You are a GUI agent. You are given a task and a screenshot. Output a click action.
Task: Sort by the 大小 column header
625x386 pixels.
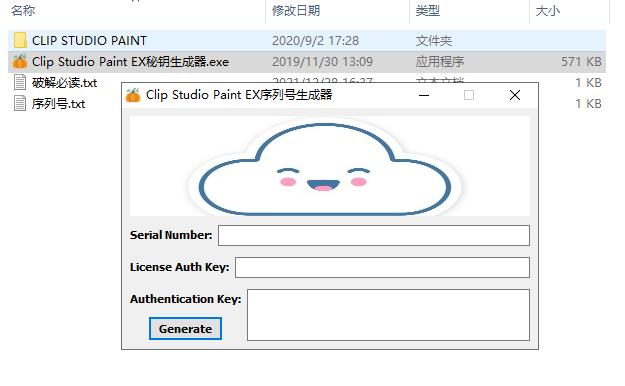[548, 10]
